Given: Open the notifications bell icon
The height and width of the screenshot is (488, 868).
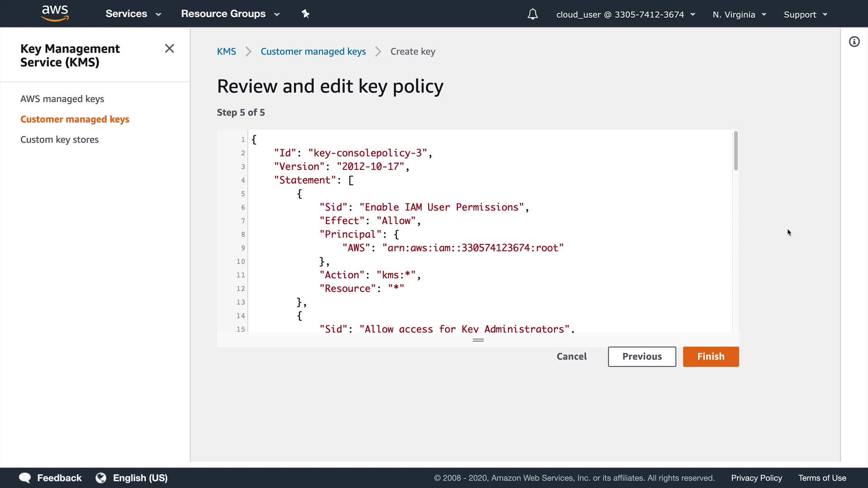Looking at the screenshot, I should click(x=533, y=14).
